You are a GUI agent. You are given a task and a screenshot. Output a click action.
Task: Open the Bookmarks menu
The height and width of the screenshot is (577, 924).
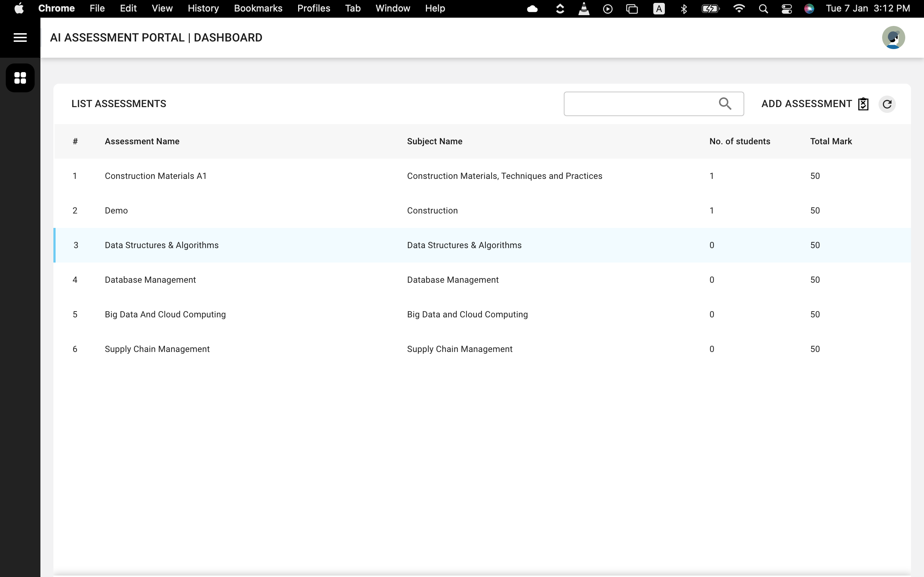pos(258,8)
